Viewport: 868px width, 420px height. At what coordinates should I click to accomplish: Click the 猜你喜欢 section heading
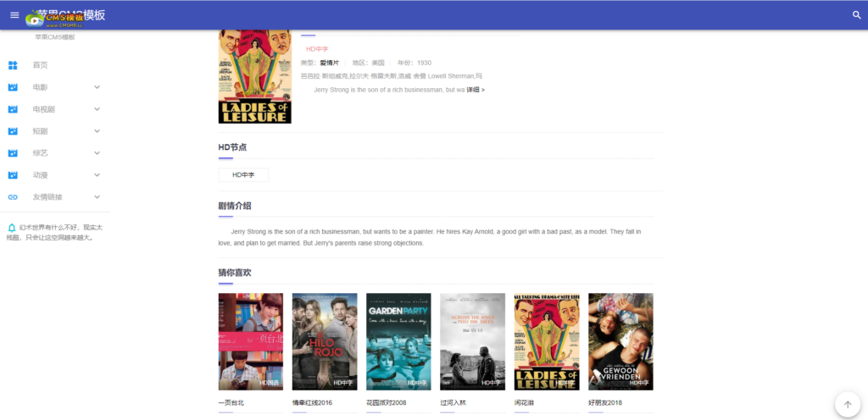[235, 273]
